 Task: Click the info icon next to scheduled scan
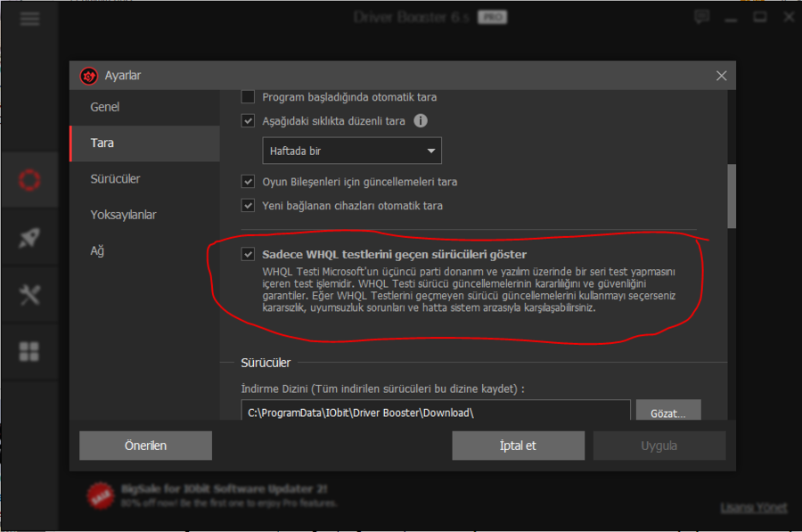[421, 120]
